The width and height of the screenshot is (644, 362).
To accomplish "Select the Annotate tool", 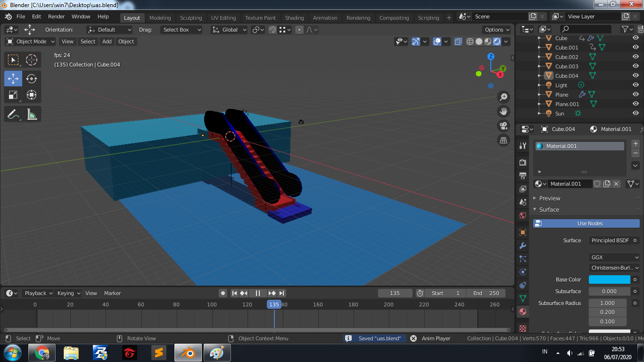I will click(13, 114).
